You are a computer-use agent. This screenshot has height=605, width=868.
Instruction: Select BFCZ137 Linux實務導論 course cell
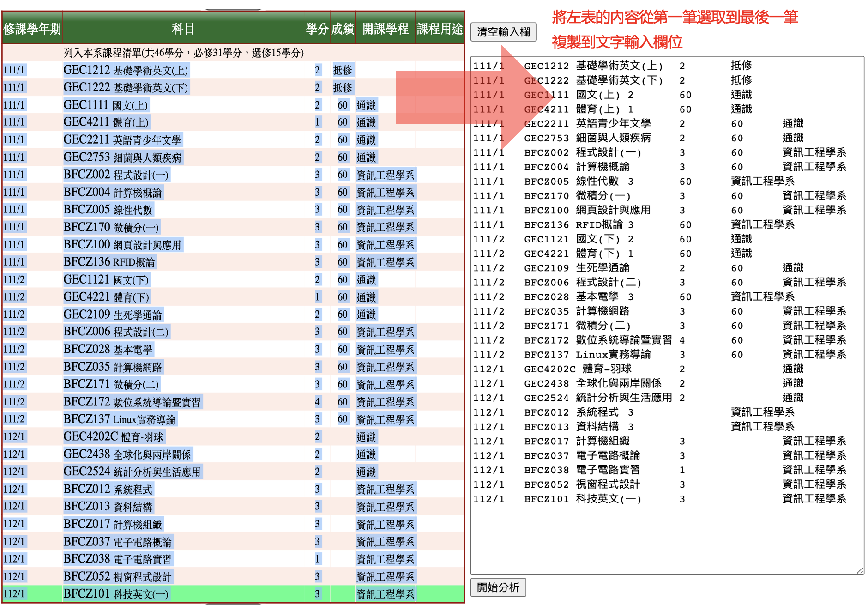pyautogui.click(x=120, y=419)
